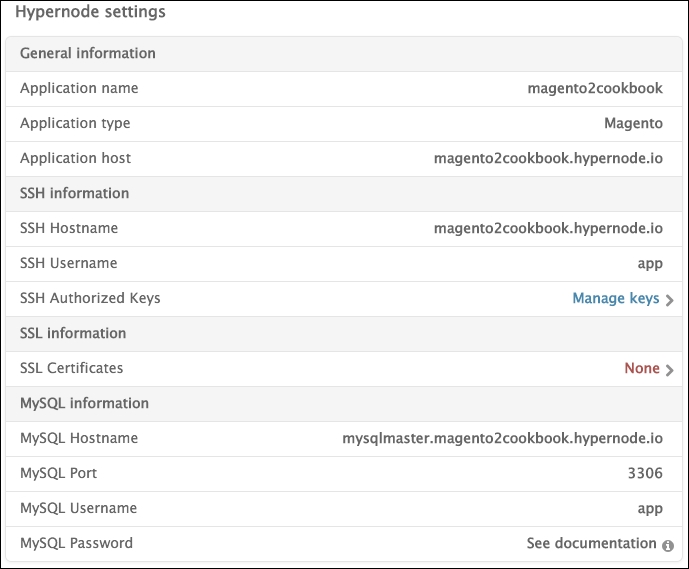This screenshot has width=689, height=569.
Task: Select the Application type value Magento
Action: point(633,123)
